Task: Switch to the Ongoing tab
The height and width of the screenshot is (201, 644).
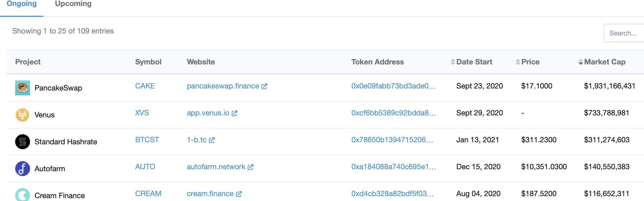Action: point(21,4)
